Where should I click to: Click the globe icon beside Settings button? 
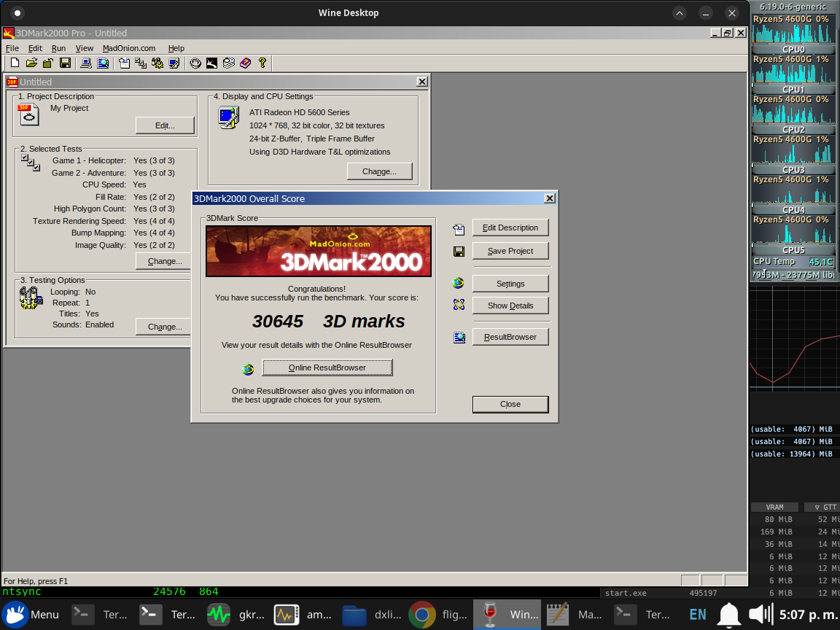coord(458,283)
